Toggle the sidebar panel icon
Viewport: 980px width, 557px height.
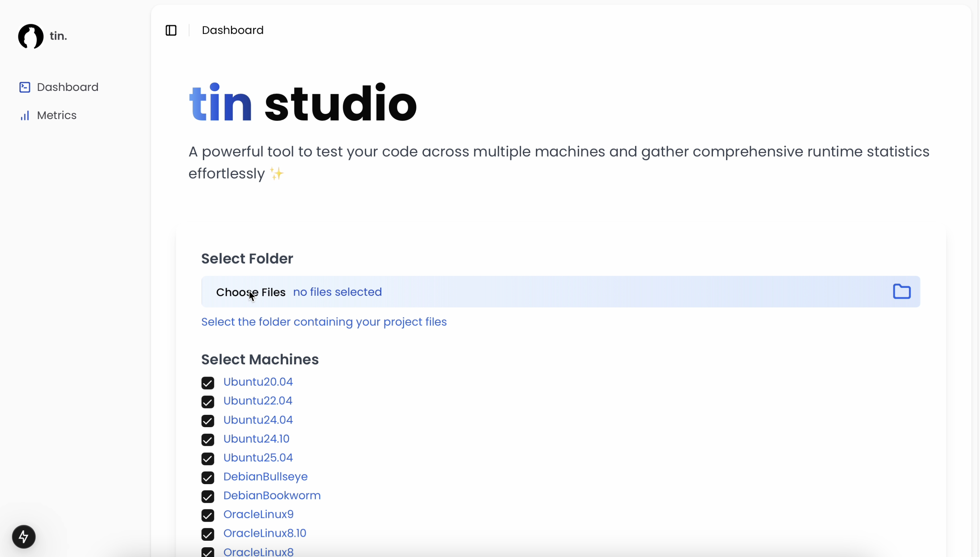coord(171,30)
